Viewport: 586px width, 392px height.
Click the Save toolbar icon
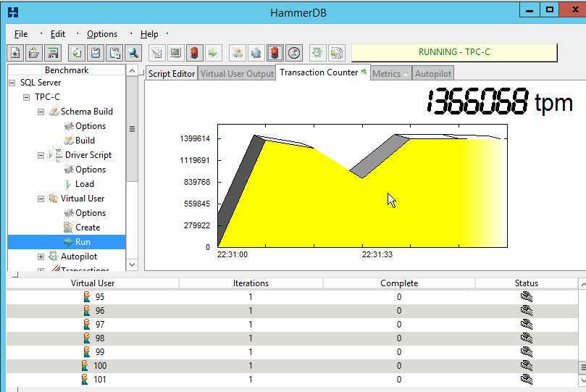(x=53, y=53)
